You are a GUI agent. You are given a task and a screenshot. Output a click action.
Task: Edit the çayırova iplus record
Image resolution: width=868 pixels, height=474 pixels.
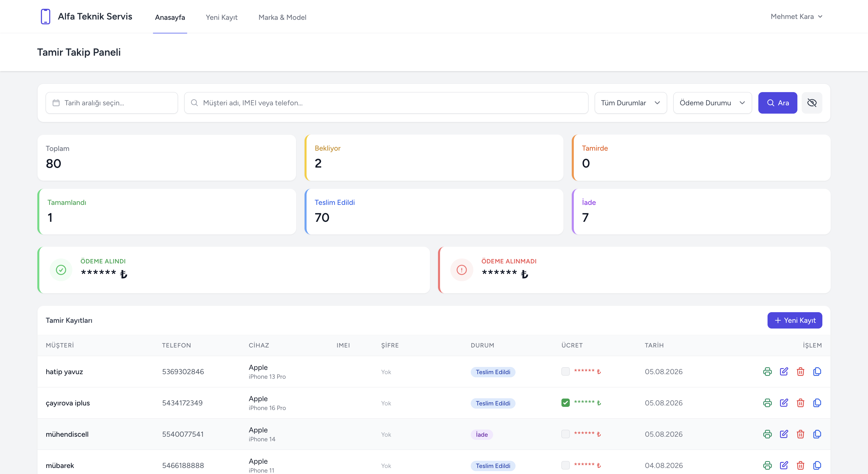pos(784,403)
